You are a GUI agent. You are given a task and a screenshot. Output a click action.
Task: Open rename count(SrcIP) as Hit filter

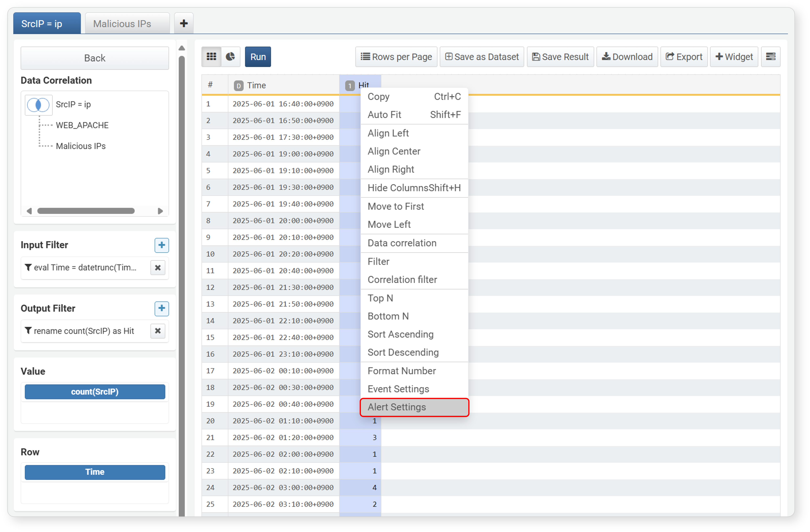[x=84, y=331]
